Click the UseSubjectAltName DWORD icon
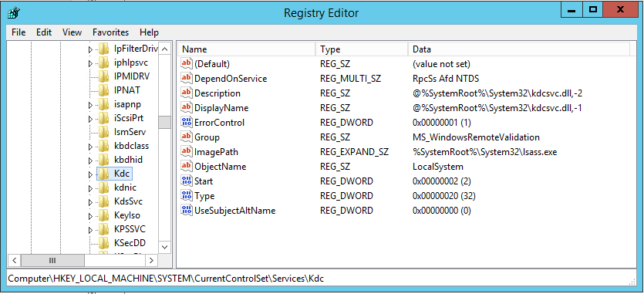The image size is (644, 294). (x=187, y=211)
